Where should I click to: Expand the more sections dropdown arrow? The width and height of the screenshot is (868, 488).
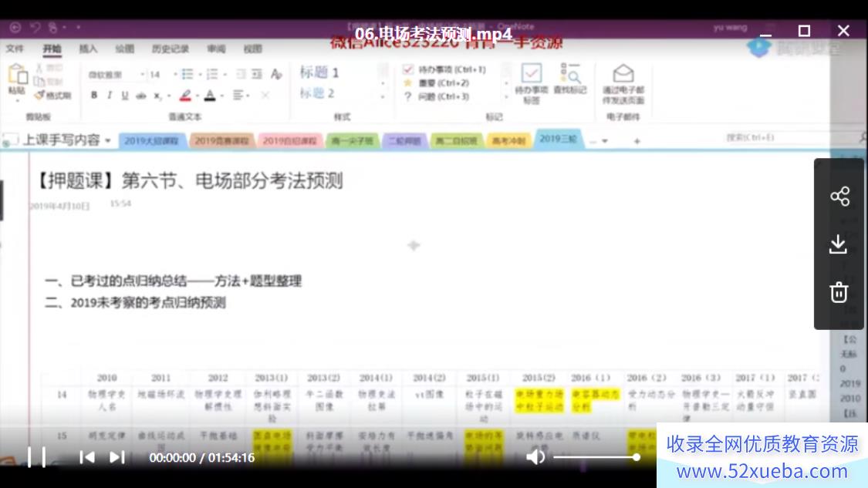604,141
